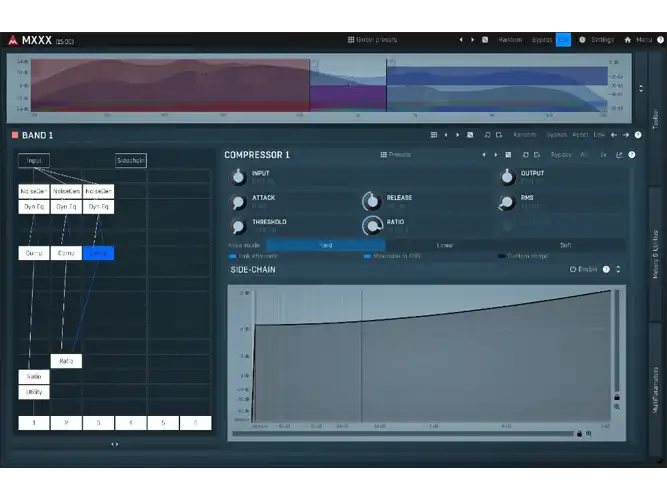Click Compressor 1 randomize dice icon
Image resolution: width=667 pixels, height=500 pixels.
508,155
